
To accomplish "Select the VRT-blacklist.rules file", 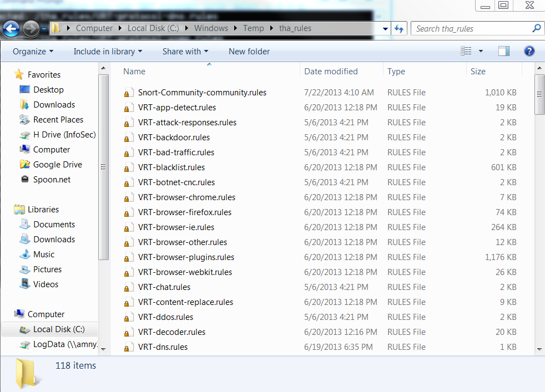I will pos(171,167).
